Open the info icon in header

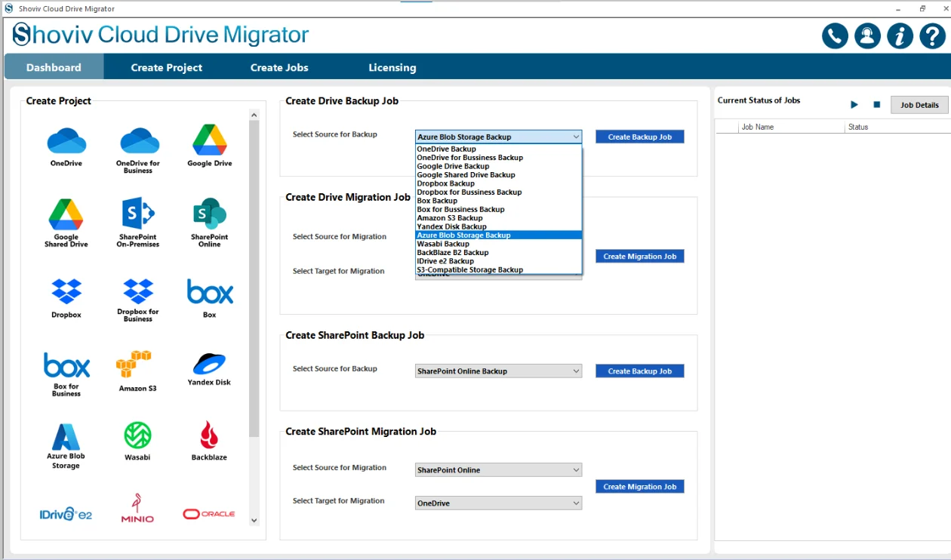point(900,35)
